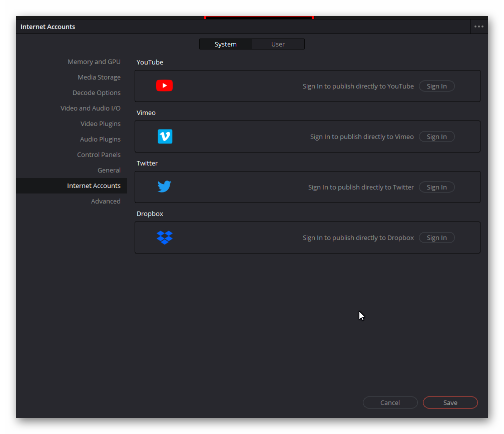Image resolution: width=504 pixels, height=434 pixels.
Task: Click the YouTube logo icon
Action: click(x=164, y=86)
